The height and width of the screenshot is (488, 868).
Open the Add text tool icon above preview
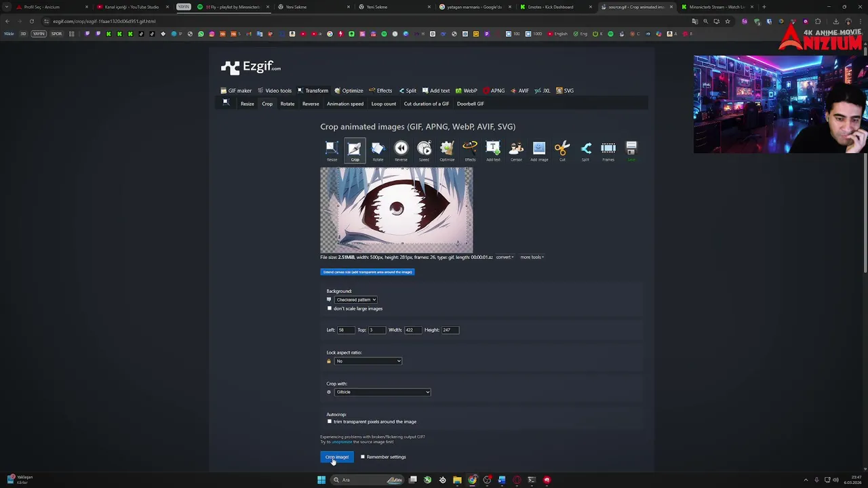click(x=493, y=150)
